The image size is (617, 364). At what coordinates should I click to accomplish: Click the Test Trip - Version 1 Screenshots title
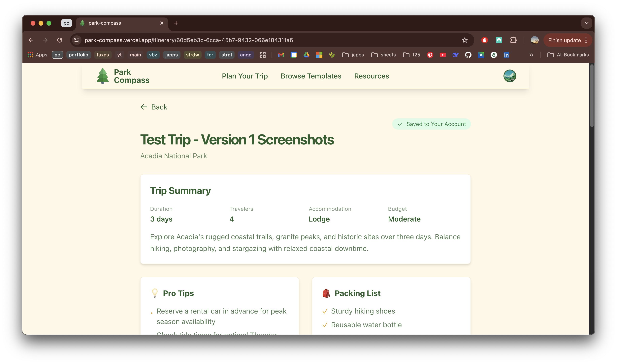[x=237, y=140]
